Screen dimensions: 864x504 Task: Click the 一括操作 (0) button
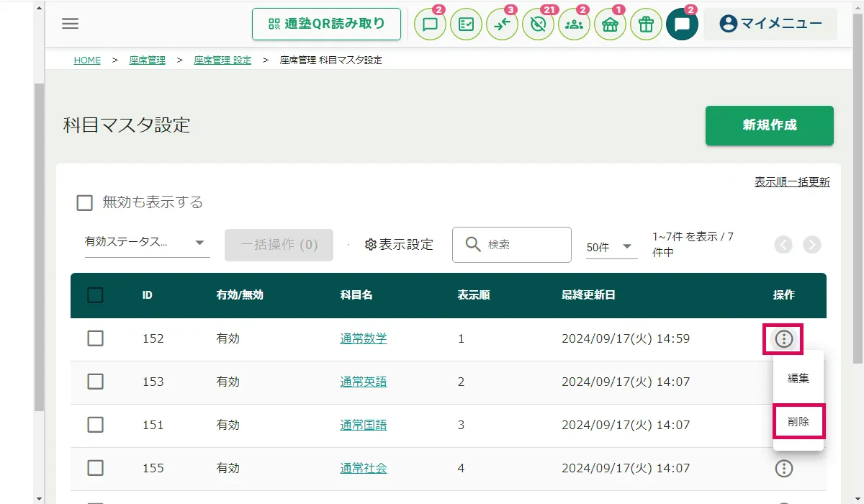(279, 245)
